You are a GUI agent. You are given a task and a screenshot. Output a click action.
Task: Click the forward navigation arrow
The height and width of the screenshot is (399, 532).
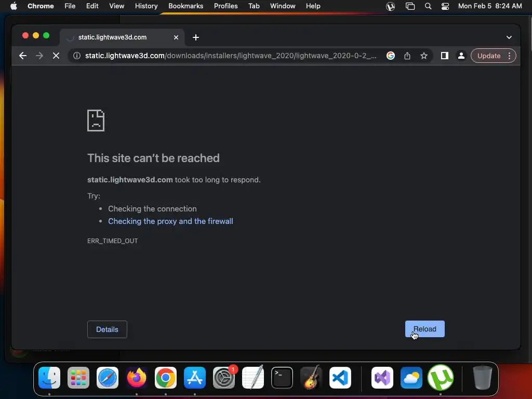coord(39,56)
